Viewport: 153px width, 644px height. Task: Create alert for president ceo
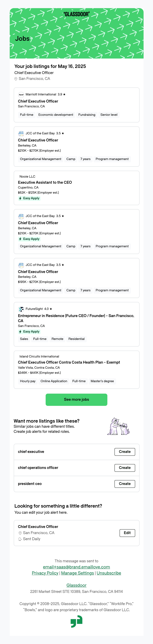[125, 484]
